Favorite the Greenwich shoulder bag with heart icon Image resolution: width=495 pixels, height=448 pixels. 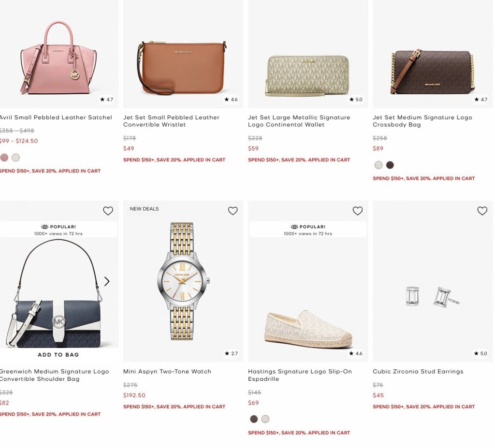(108, 211)
